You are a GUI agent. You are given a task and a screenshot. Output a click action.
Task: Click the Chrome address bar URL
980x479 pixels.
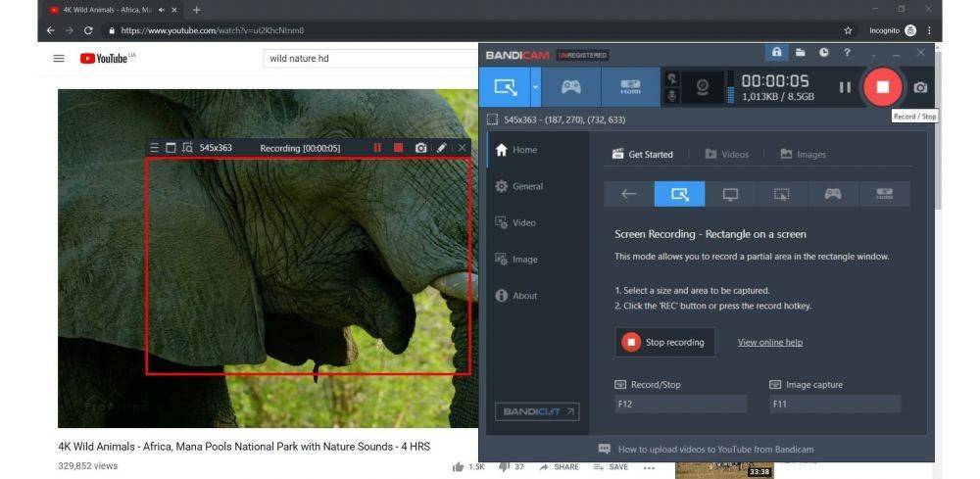click(213, 30)
